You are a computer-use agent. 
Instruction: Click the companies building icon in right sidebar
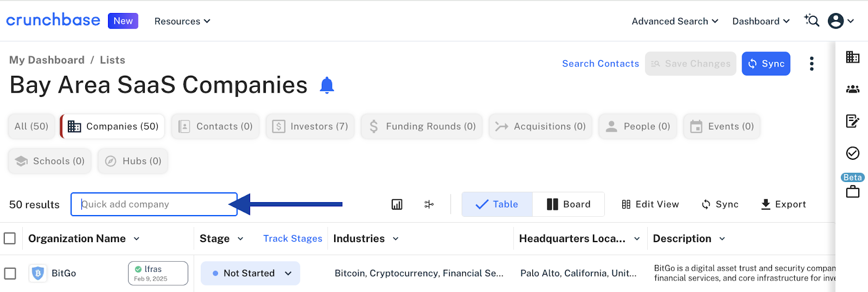[x=852, y=57]
